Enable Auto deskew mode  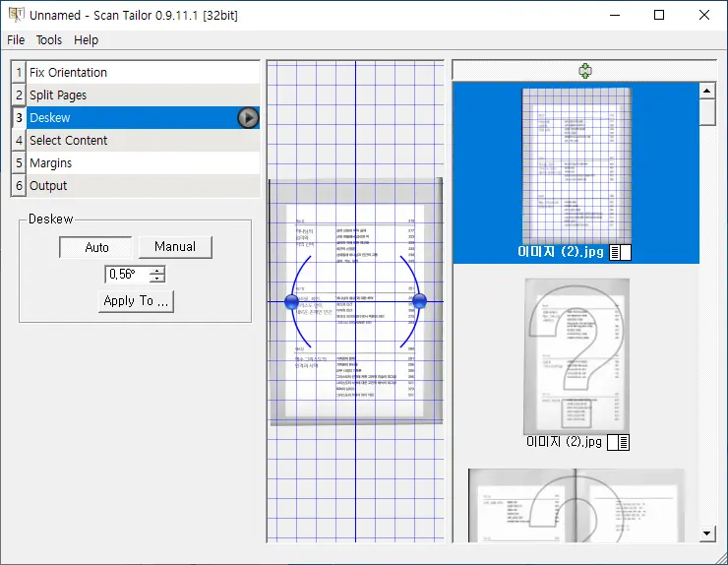(x=96, y=247)
